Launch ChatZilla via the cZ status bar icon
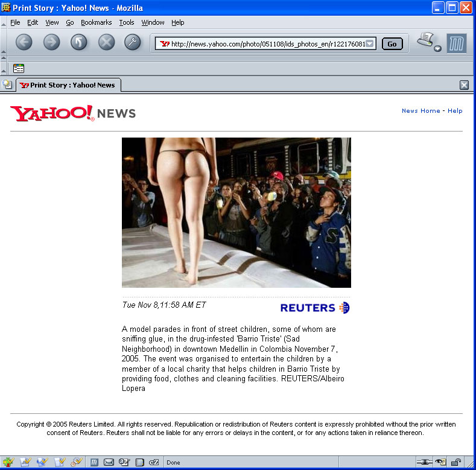This screenshot has width=476, height=470. coord(154,462)
